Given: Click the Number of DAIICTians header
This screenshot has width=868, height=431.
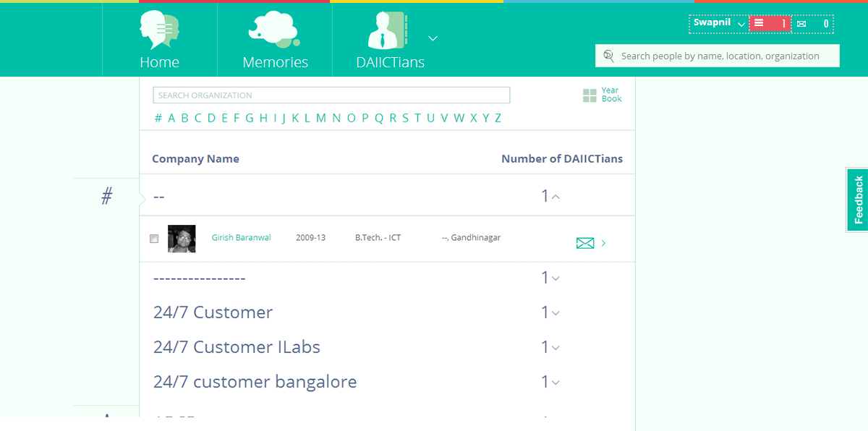Looking at the screenshot, I should click(562, 158).
